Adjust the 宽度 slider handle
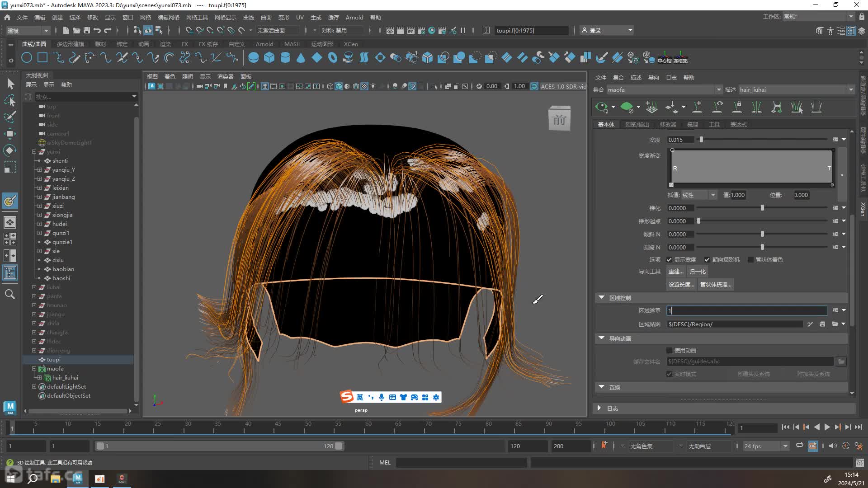This screenshot has width=868, height=488. 701,140
